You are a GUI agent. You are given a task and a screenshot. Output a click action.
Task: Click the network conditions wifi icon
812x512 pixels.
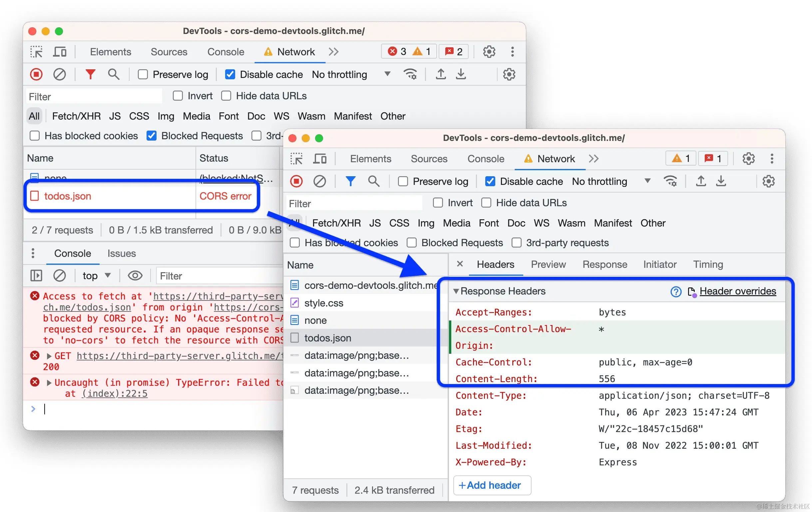pyautogui.click(x=670, y=181)
